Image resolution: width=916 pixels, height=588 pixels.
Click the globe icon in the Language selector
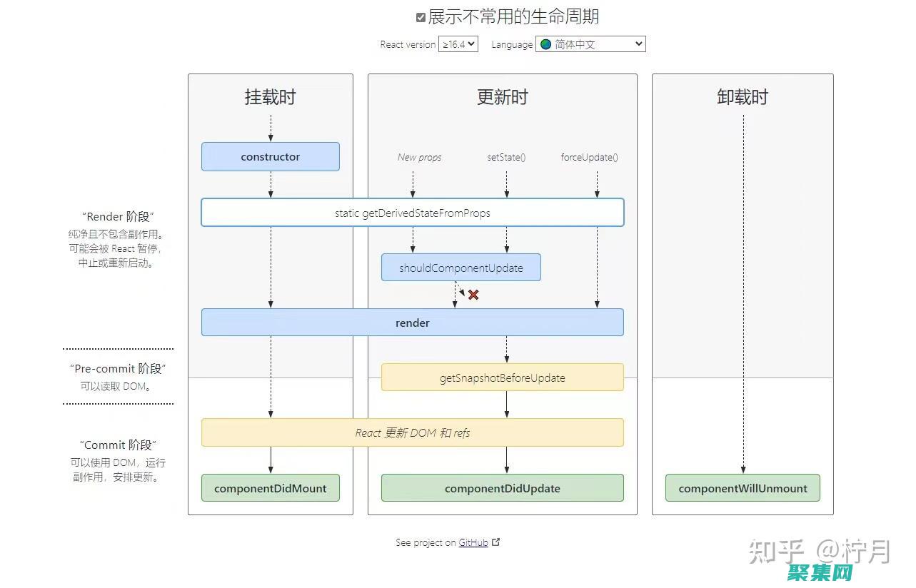point(544,44)
